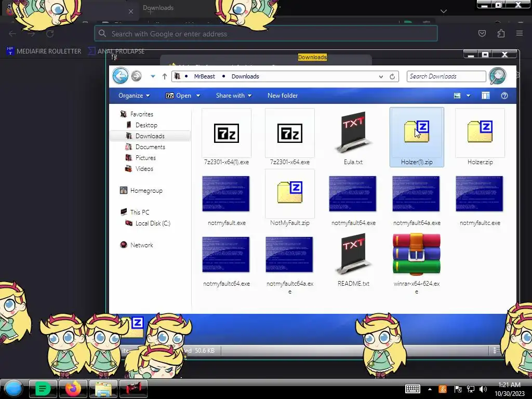Click the Explorer Back arrow button

pyautogui.click(x=121, y=76)
